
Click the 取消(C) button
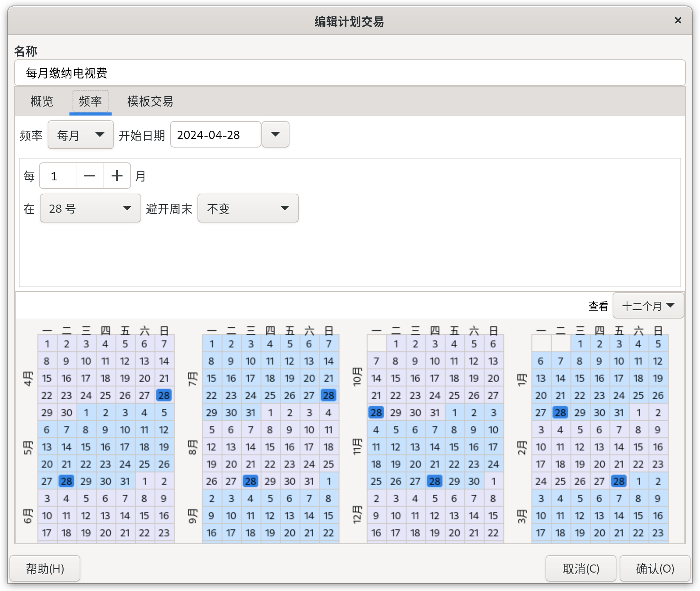[x=581, y=568]
